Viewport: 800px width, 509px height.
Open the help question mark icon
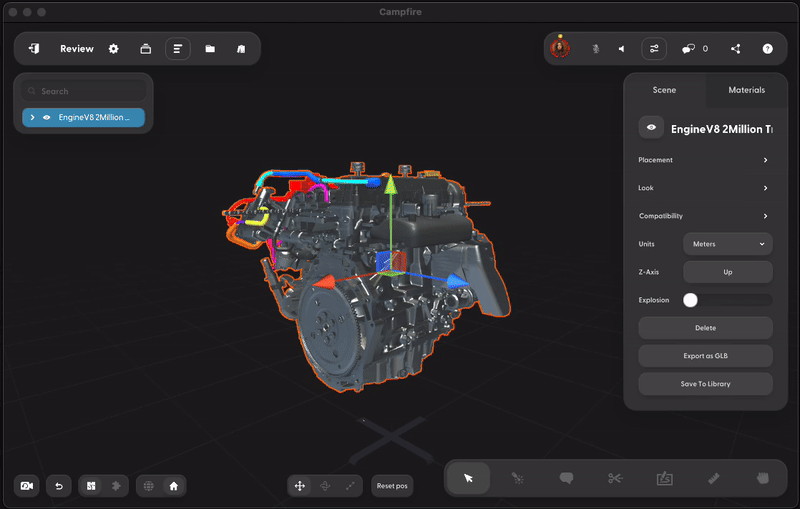767,49
